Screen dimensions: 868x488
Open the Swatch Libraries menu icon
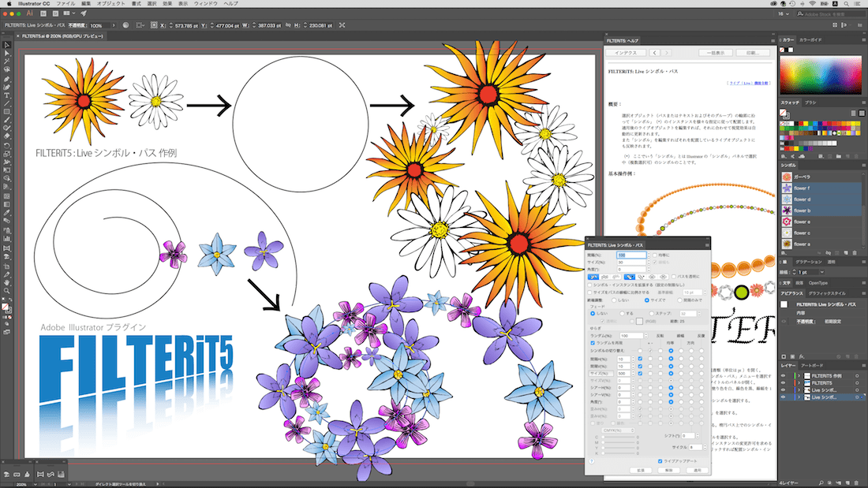point(784,156)
